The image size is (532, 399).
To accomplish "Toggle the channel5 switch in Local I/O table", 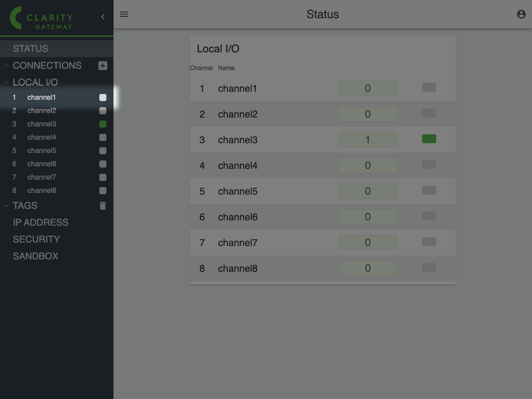I will pyautogui.click(x=429, y=191).
